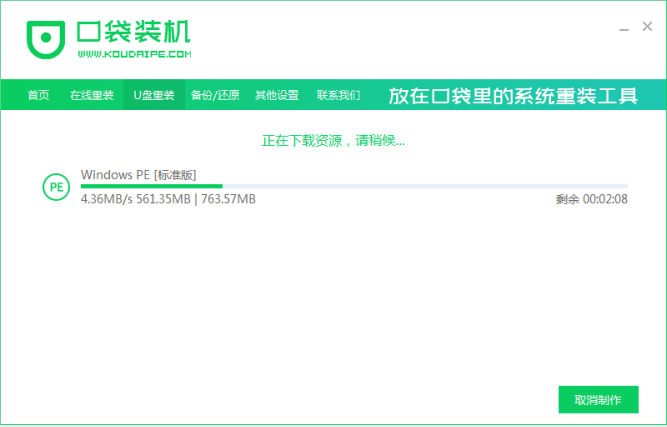Viewport: 667px width, 427px height.
Task: Click the Windows PE [标准版] item label
Action: tap(138, 174)
